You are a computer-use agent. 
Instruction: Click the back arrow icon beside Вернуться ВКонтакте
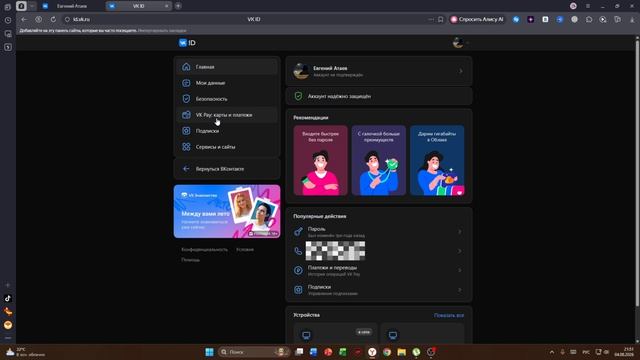coord(186,169)
